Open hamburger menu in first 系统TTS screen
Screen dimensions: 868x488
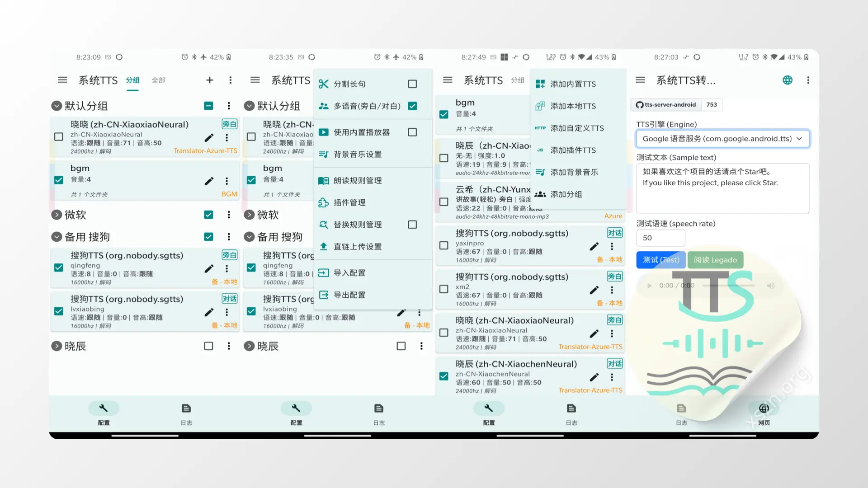click(x=62, y=80)
